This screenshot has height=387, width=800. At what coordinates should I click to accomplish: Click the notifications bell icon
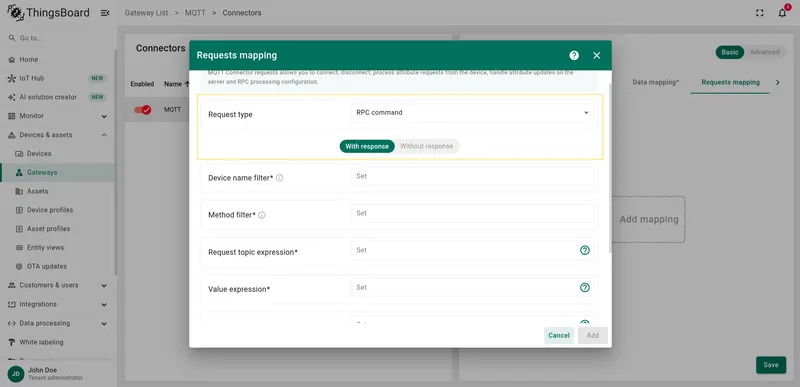[782, 13]
